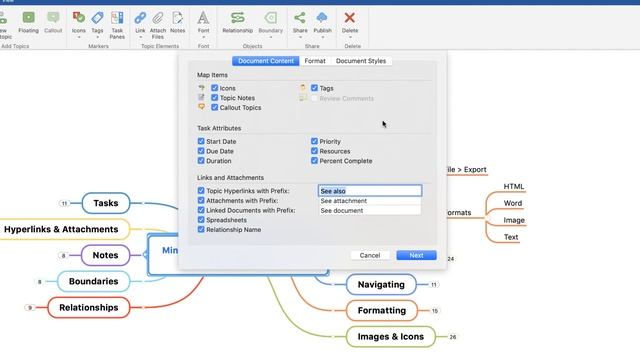640x360 pixels.
Task: Switch to the Format tab
Action: coord(315,61)
